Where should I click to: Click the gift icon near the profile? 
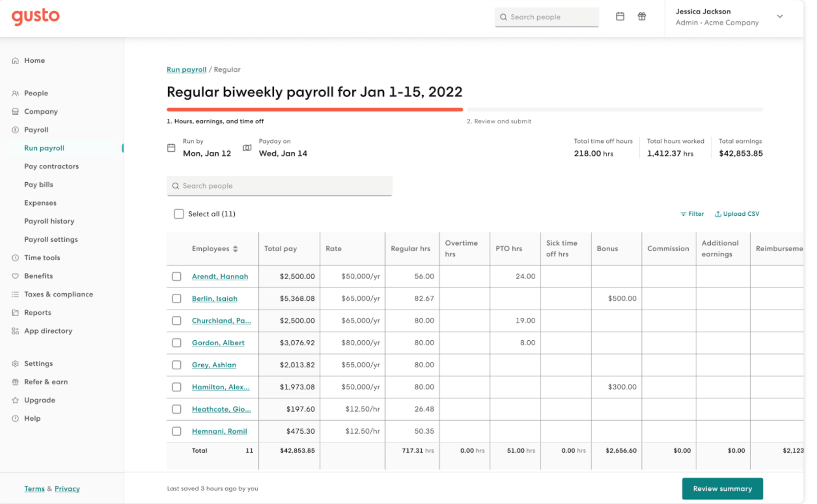coord(642,16)
